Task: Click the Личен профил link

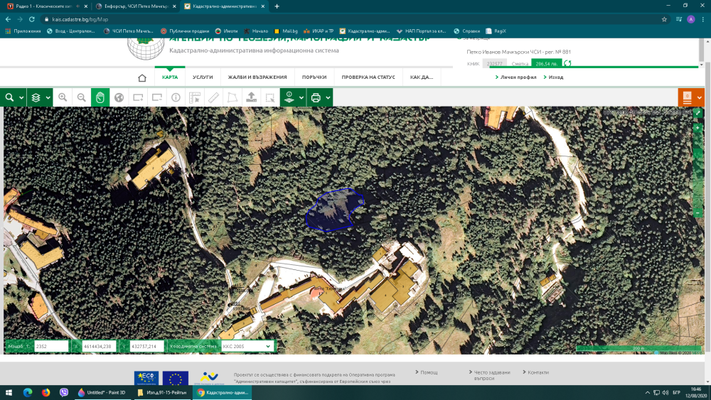Action: (x=517, y=77)
